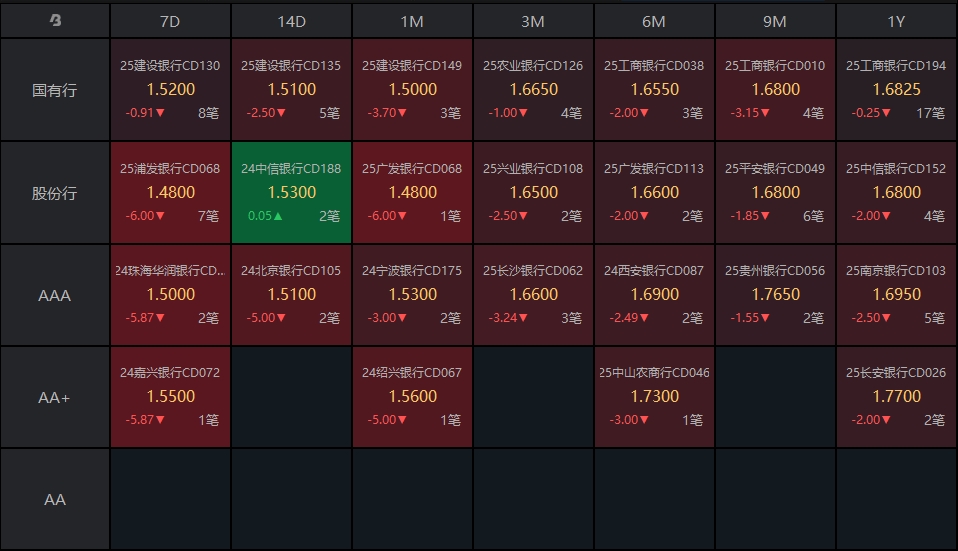
Task: Select the 3M tenor column header
Action: (x=533, y=21)
